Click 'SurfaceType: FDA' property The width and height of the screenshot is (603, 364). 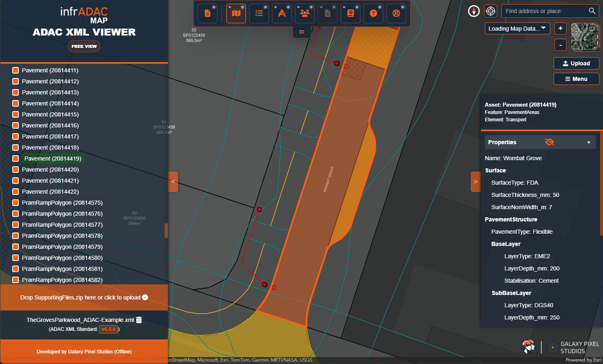click(514, 183)
